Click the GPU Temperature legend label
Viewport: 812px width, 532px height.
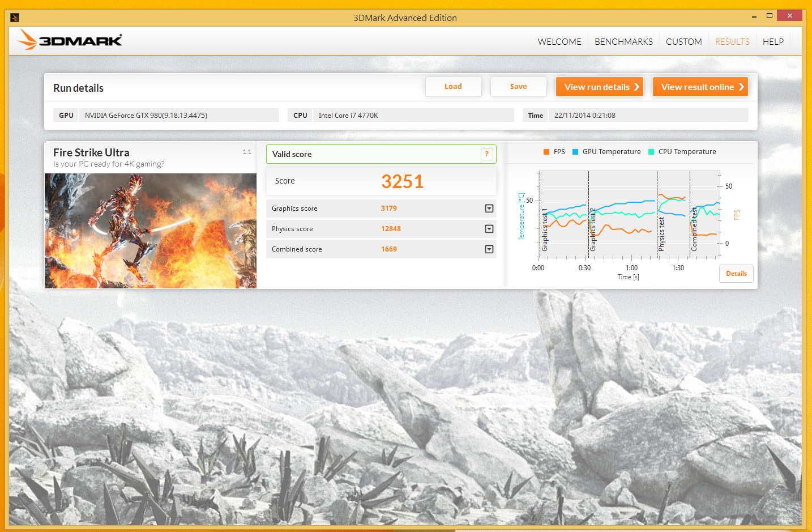coord(612,152)
